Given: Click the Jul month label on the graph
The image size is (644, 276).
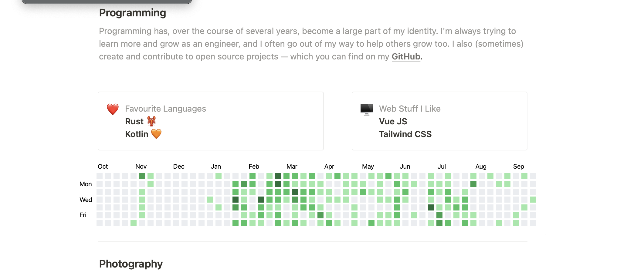Looking at the screenshot, I should tap(442, 167).
